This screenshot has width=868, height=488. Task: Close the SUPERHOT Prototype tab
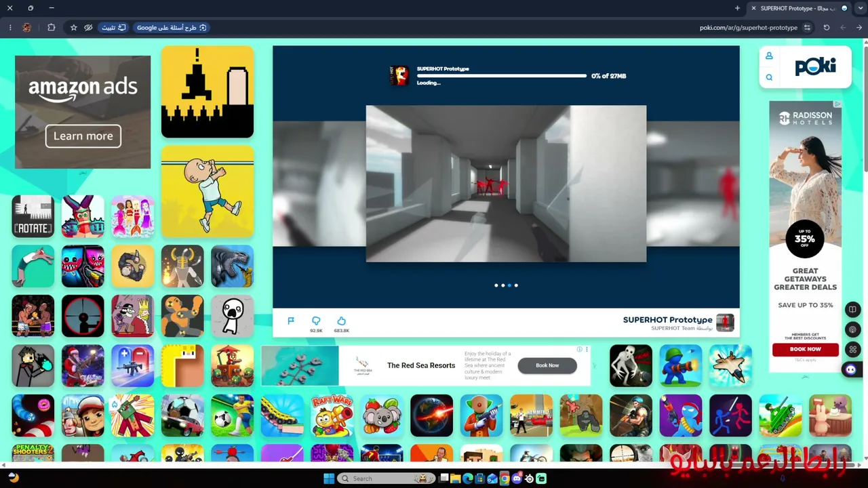[x=753, y=8]
